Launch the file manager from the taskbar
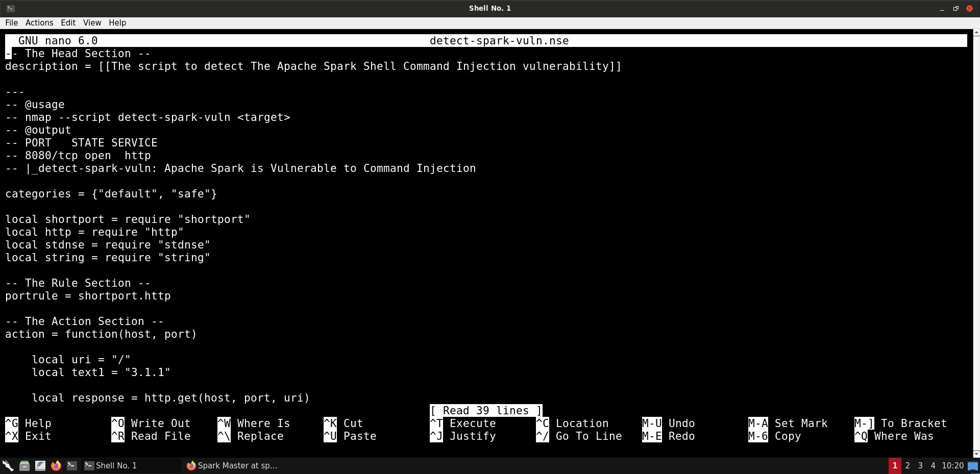 (x=24, y=465)
